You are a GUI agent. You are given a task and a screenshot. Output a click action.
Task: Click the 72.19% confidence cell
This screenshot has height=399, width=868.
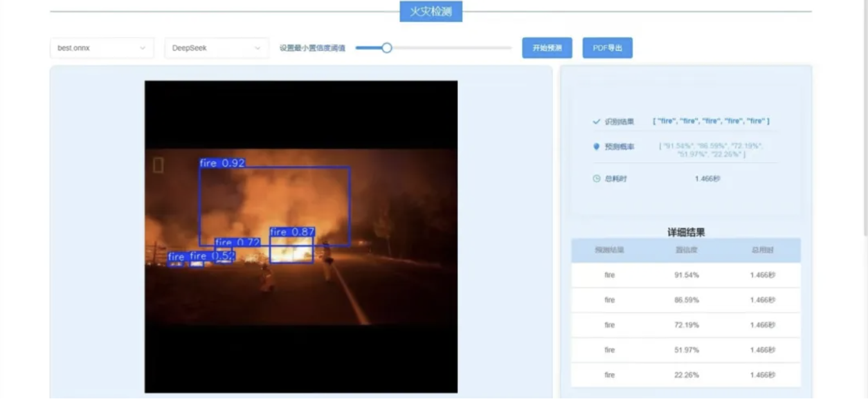click(687, 325)
